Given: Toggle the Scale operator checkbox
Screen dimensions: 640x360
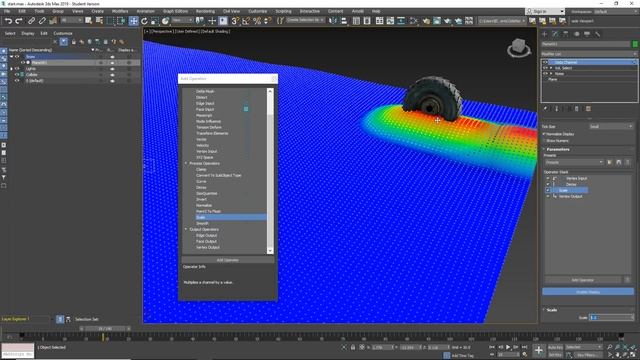Looking at the screenshot, I should point(548,190).
